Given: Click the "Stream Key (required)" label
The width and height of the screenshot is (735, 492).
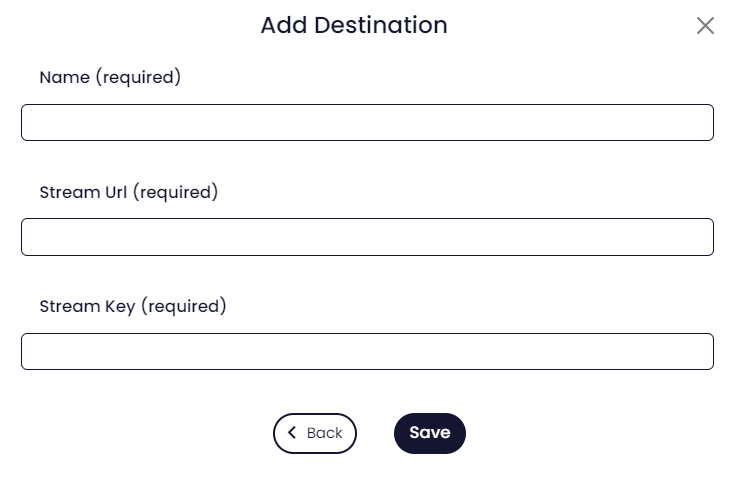Looking at the screenshot, I should click(x=133, y=306).
